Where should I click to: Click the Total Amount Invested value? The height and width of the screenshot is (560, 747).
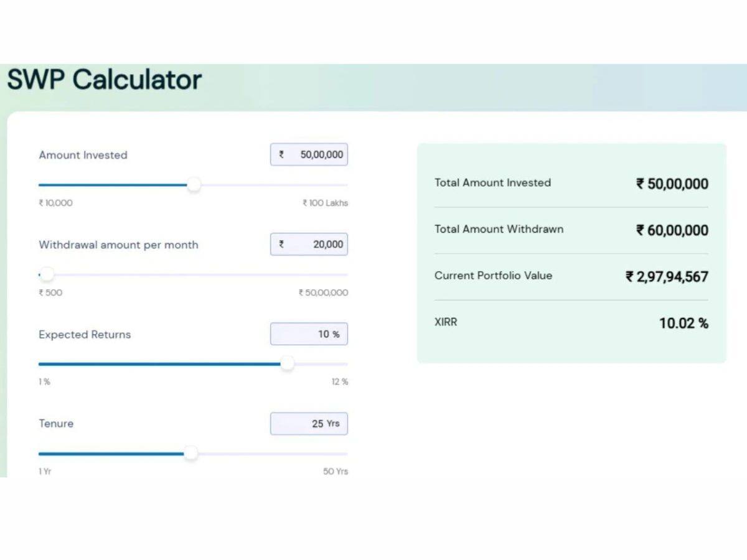point(672,184)
